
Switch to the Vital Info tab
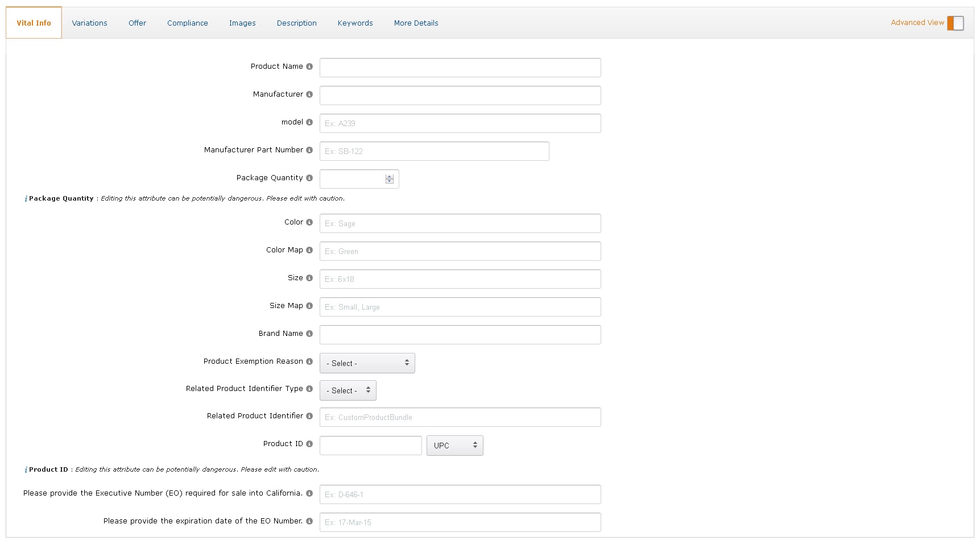coord(34,23)
